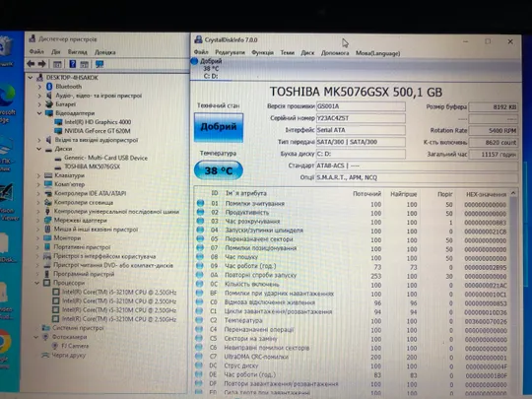The image size is (532, 399).
Task: Expand the Bluetooth category
Action: 39,87
